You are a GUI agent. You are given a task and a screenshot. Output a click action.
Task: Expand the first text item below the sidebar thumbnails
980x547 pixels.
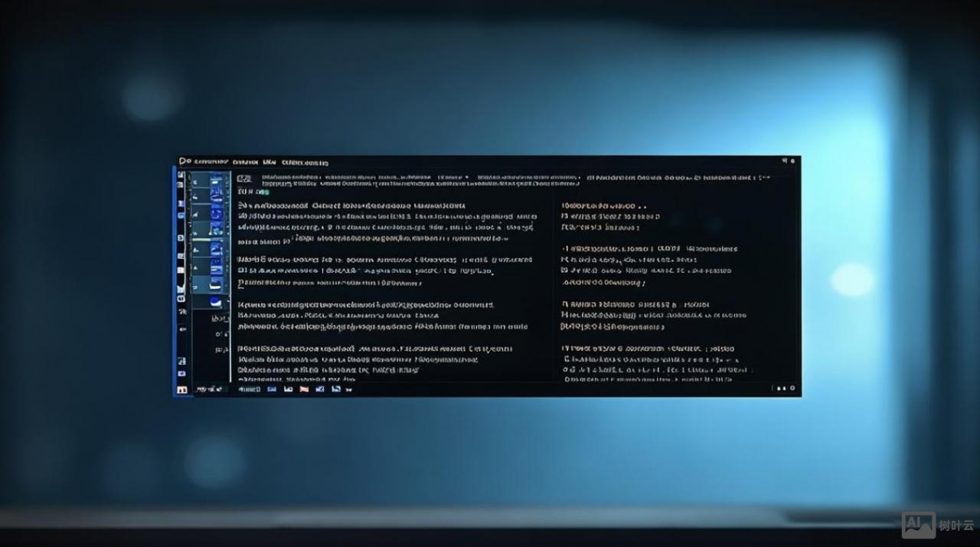[x=220, y=319]
